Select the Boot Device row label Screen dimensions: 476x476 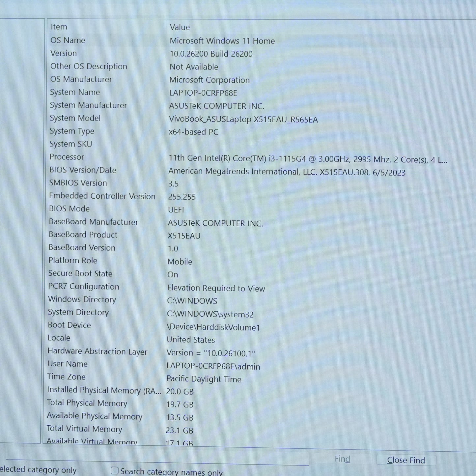point(70,325)
